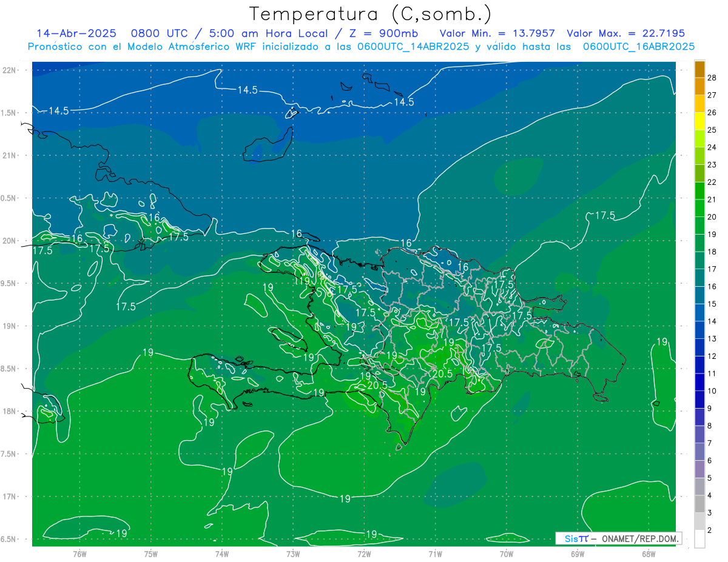
Task: Click the '0600UTC_16ABR2025' valid-until time
Action: [x=639, y=47]
